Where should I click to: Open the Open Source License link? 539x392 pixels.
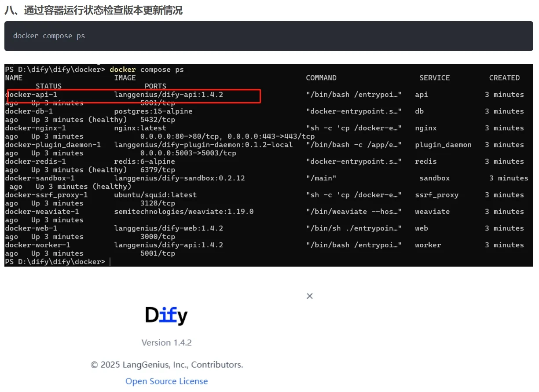(167, 381)
